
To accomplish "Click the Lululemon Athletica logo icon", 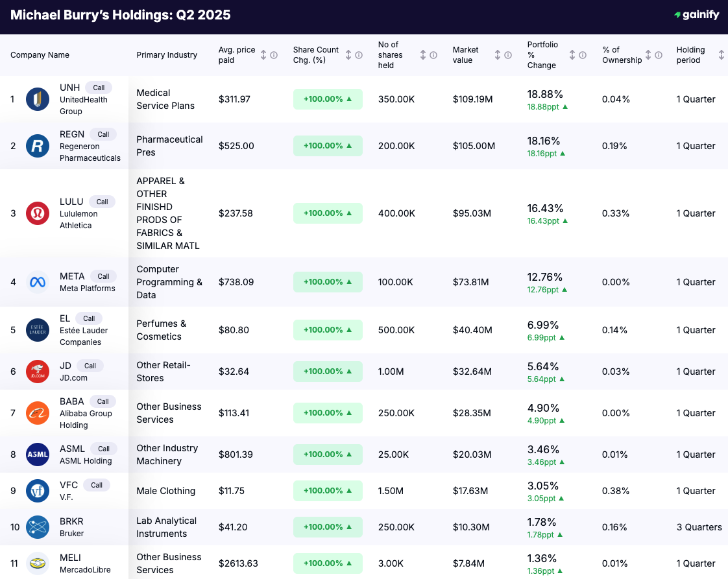I will click(38, 213).
